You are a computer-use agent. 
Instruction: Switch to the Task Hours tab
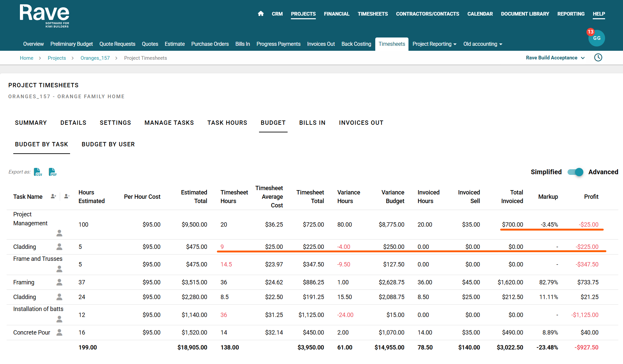(x=227, y=123)
